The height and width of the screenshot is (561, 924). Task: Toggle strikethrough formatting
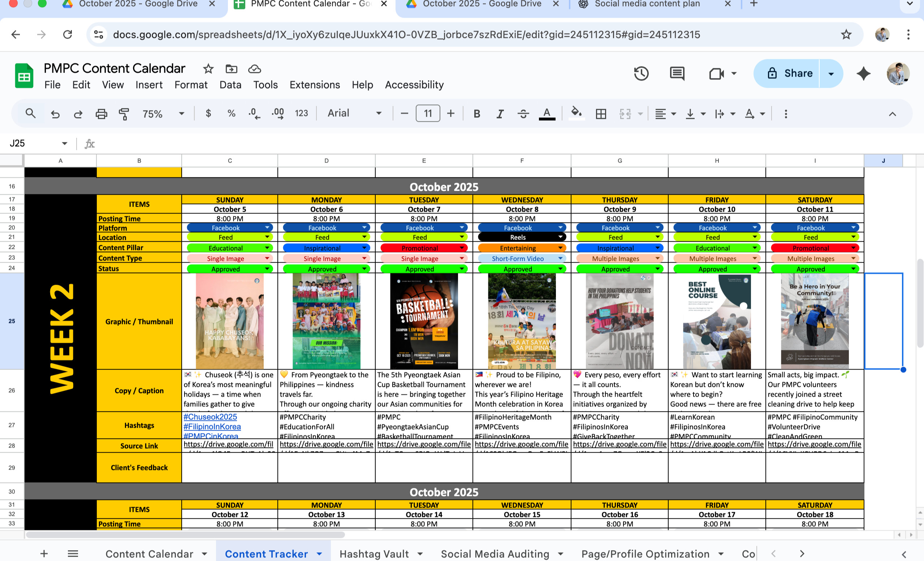point(523,114)
